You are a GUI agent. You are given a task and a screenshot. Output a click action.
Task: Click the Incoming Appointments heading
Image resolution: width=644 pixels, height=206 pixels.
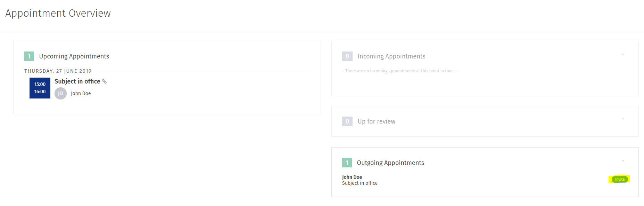coord(391,56)
